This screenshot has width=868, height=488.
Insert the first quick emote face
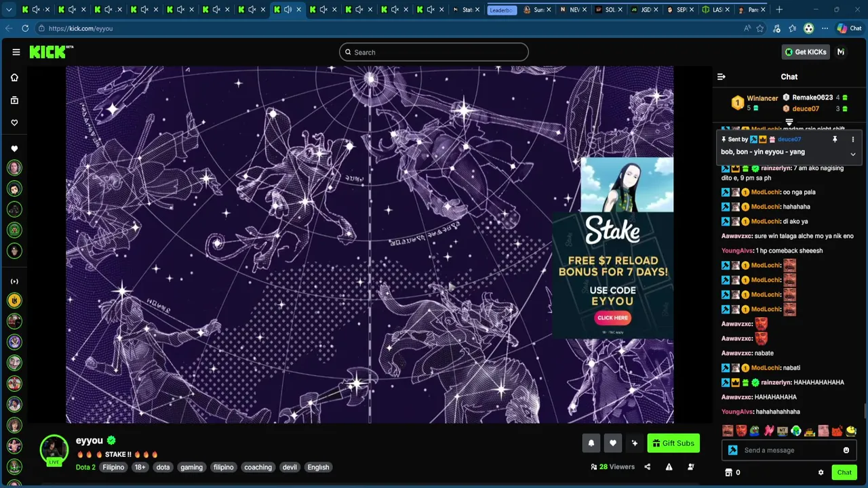pyautogui.click(x=728, y=431)
